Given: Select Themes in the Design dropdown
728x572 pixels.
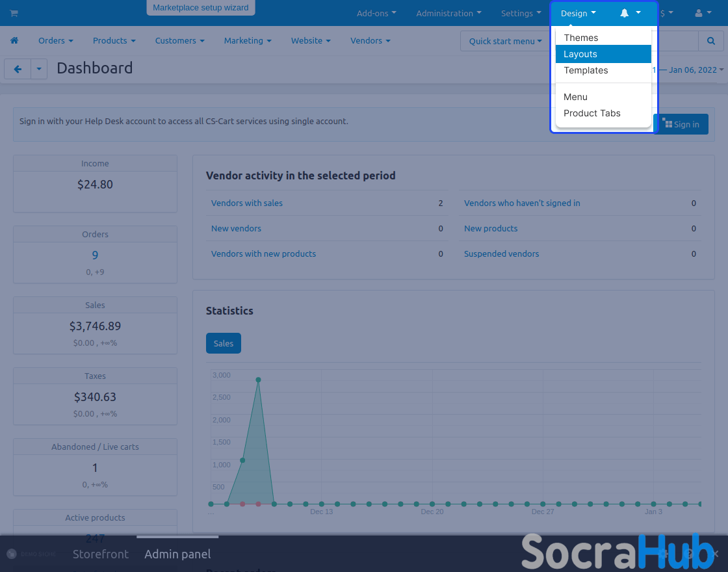Looking at the screenshot, I should tap(580, 38).
